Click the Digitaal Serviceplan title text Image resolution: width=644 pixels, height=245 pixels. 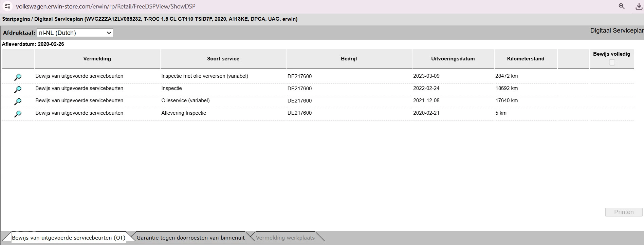tap(617, 31)
